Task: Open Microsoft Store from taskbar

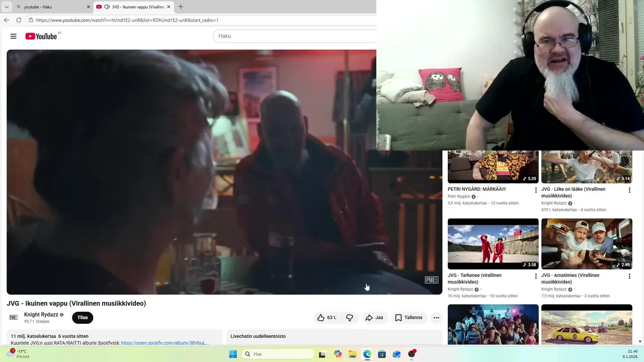Action: tap(382, 354)
